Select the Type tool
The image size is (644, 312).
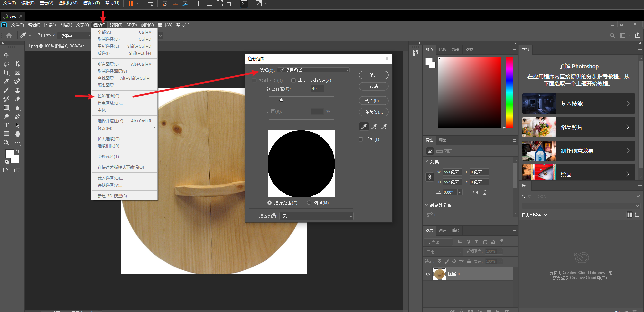pos(6,125)
